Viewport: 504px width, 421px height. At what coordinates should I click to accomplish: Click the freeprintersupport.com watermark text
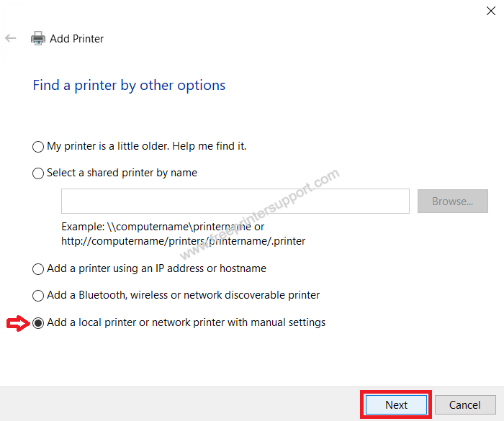(260, 215)
